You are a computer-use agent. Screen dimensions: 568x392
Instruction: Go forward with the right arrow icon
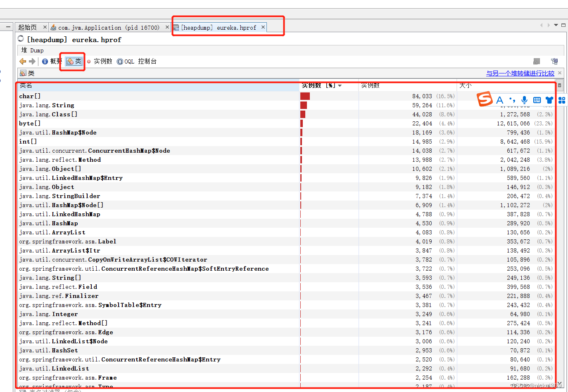pyautogui.click(x=32, y=61)
